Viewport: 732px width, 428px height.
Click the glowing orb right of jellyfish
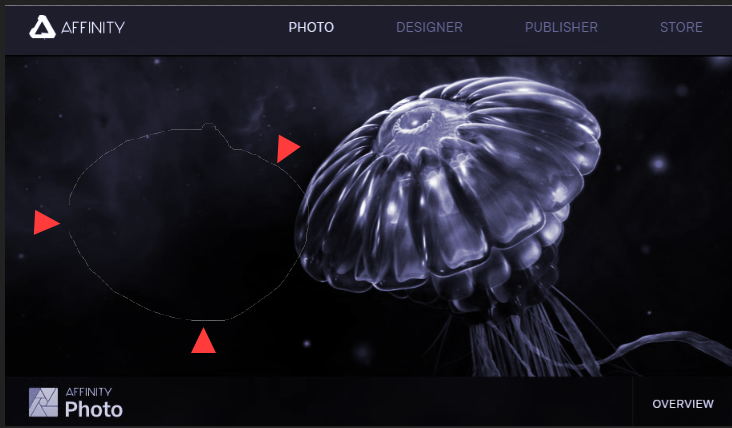pyautogui.click(x=658, y=164)
